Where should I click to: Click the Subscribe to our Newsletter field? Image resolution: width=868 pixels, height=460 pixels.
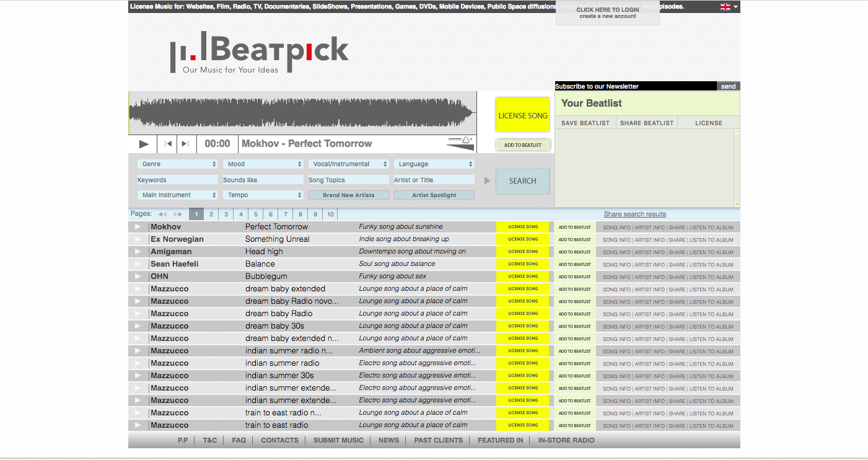[x=636, y=86]
